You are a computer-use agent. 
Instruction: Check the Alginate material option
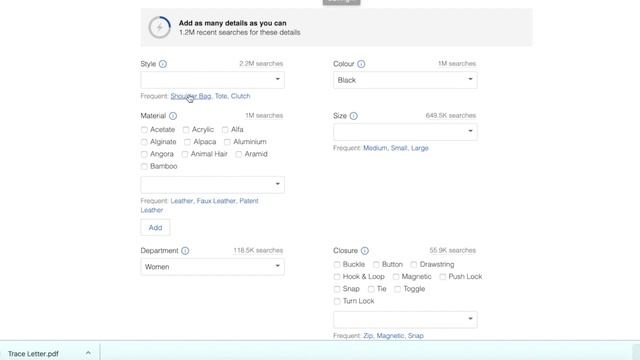[x=144, y=142]
